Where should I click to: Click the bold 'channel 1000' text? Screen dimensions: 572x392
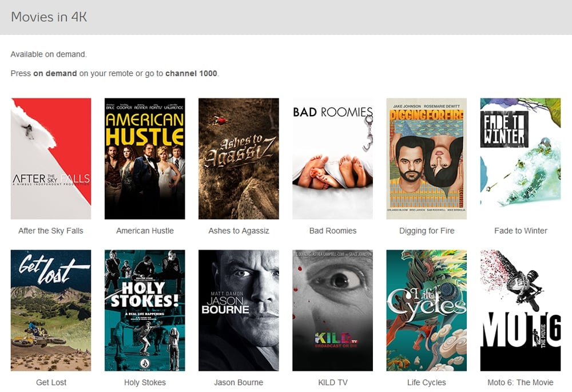point(191,73)
